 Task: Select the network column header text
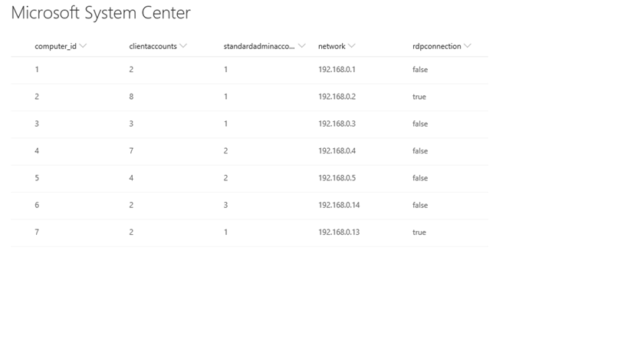332,46
